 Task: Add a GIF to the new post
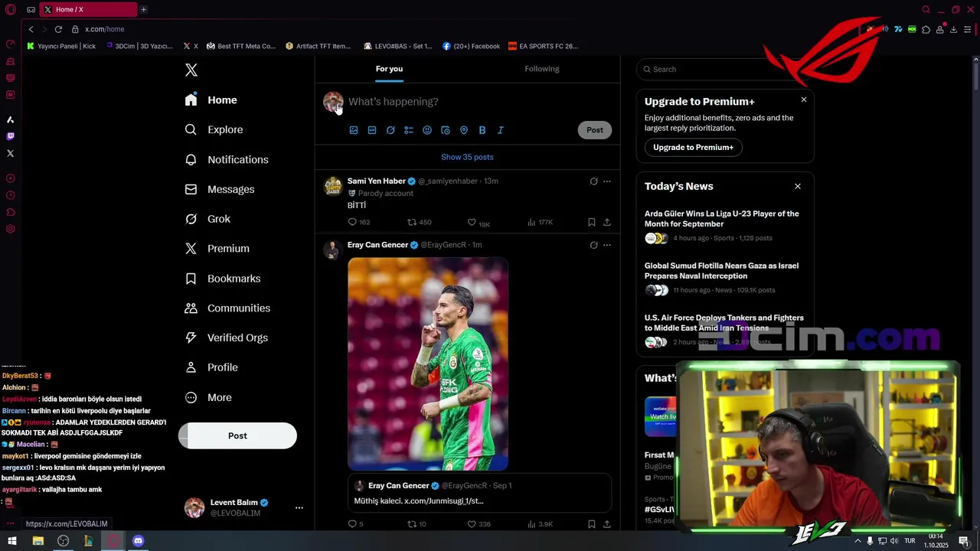point(372,130)
